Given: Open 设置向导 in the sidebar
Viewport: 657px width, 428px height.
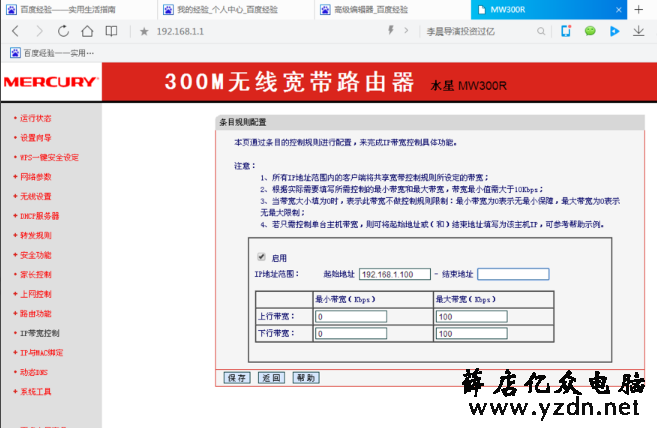Looking at the screenshot, I should click(35, 138).
